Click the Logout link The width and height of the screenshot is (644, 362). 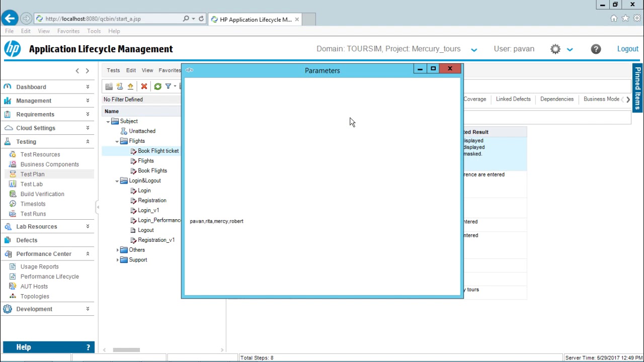click(x=627, y=49)
